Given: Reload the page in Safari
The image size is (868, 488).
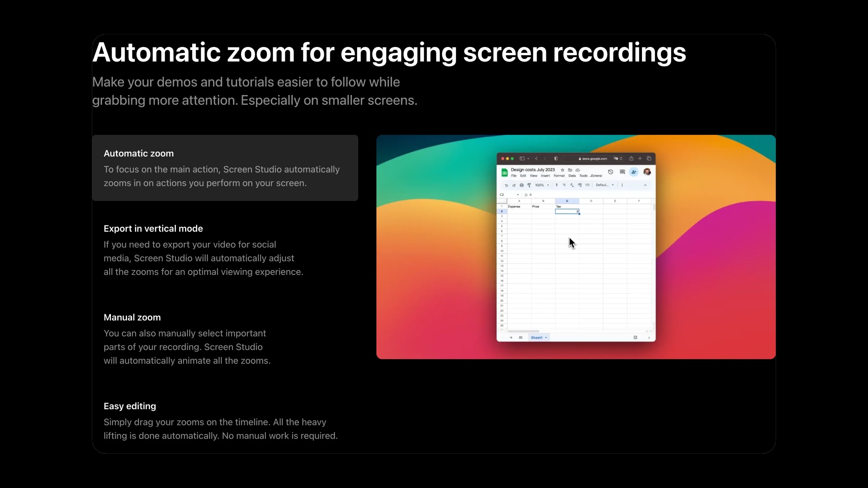Looking at the screenshot, I should (x=621, y=158).
